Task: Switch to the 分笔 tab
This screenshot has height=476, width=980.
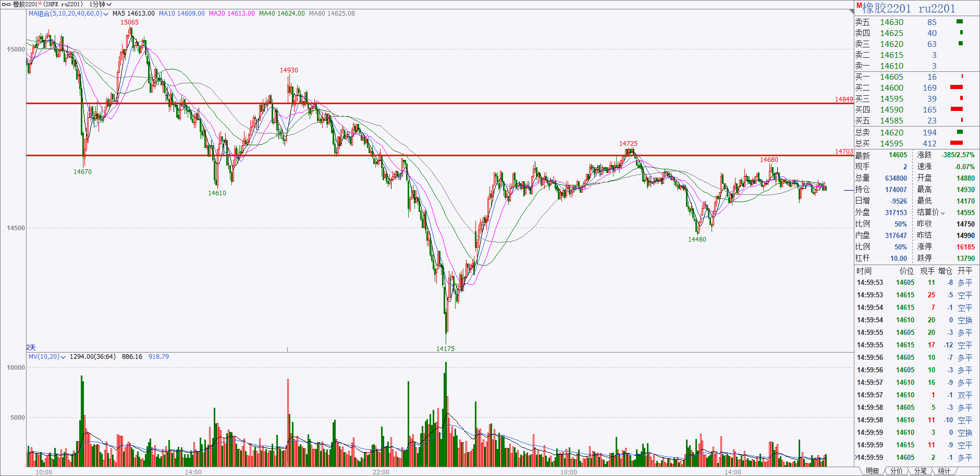Action: (920, 471)
